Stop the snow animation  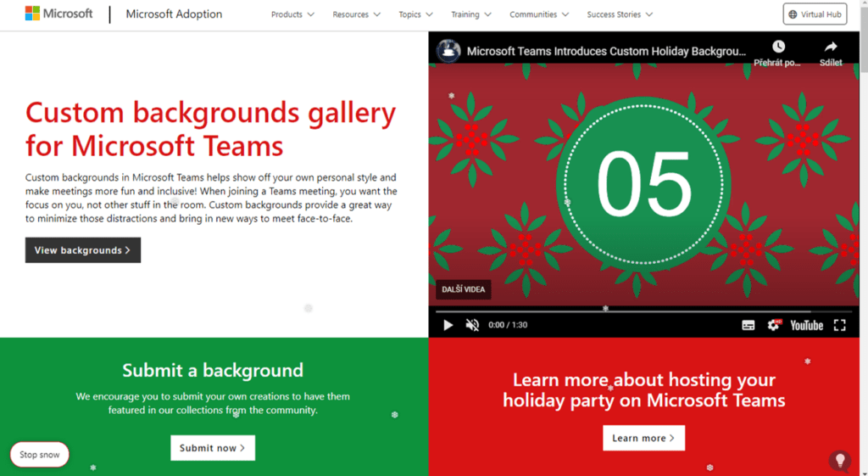click(x=40, y=455)
